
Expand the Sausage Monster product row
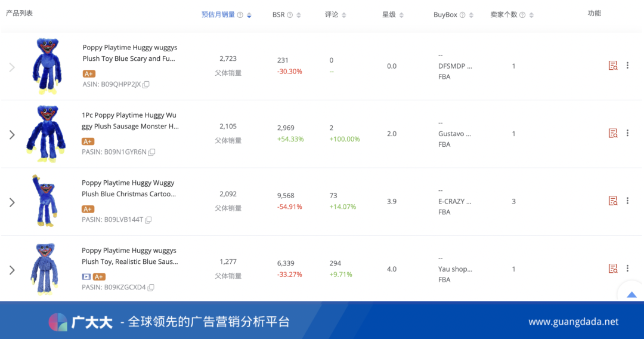(x=13, y=135)
